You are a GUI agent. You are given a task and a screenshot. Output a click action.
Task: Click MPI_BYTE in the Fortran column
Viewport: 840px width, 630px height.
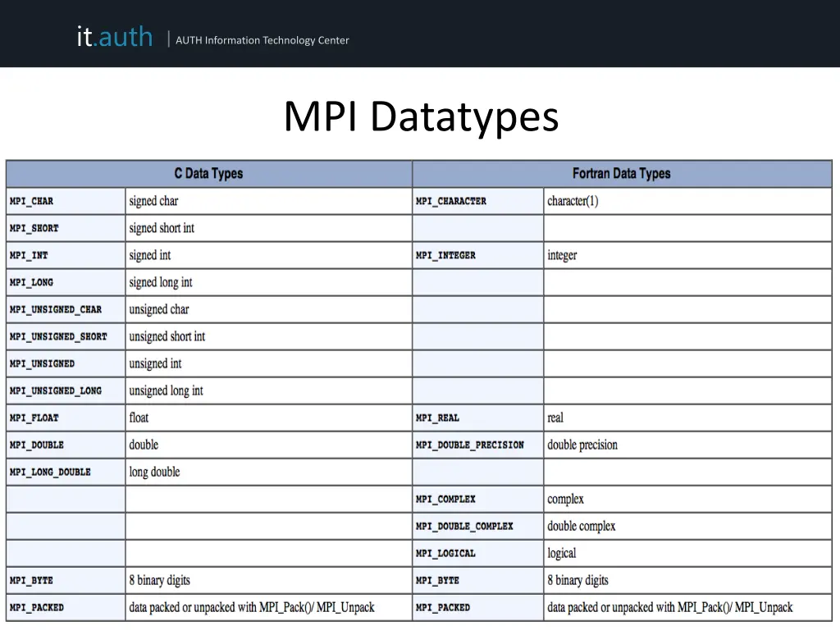click(478, 581)
